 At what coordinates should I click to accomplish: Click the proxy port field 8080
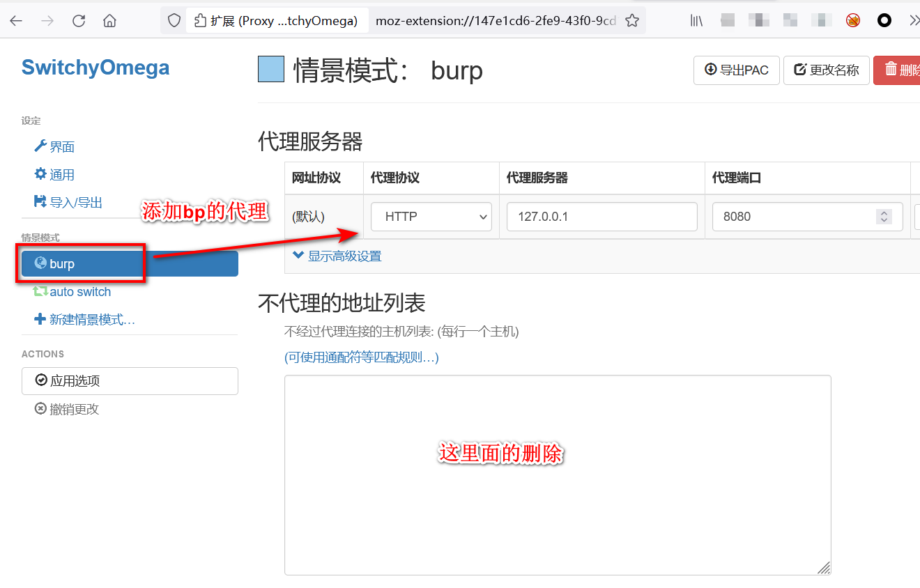point(808,217)
